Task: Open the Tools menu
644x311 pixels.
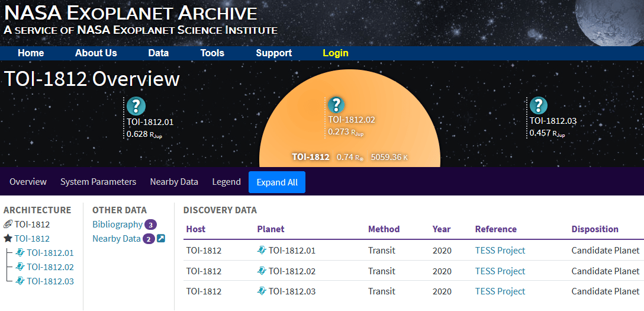Action: [x=212, y=53]
